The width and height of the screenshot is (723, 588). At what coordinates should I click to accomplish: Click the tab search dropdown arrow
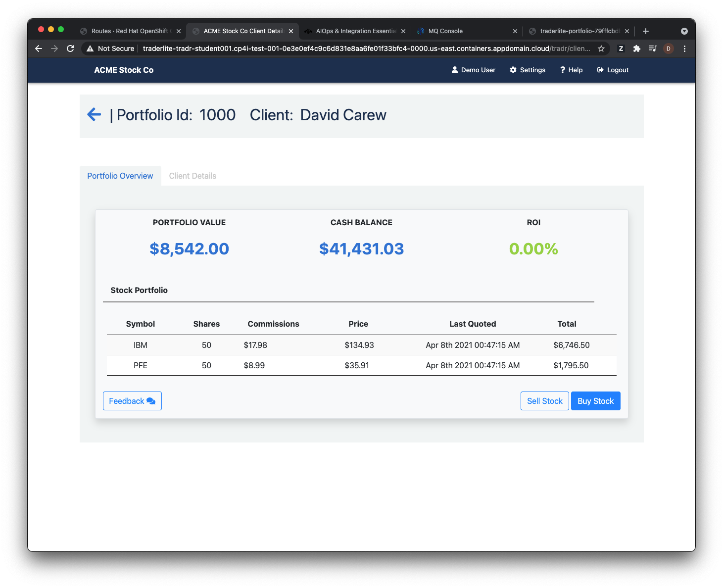(684, 31)
